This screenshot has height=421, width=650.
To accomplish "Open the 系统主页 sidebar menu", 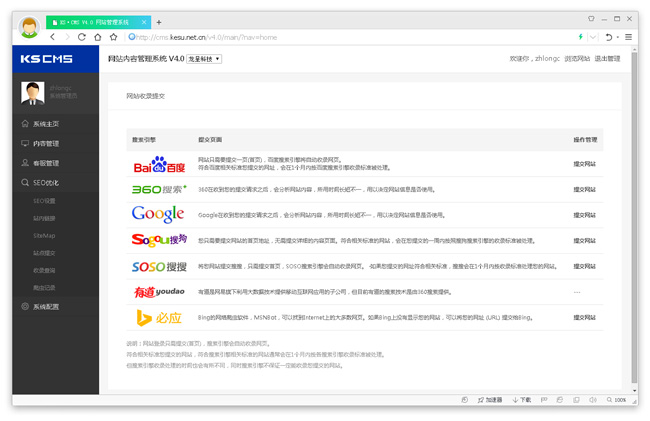I will coord(56,123).
